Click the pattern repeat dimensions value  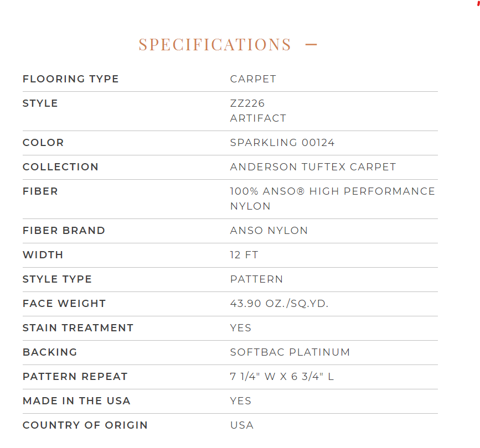282,377
